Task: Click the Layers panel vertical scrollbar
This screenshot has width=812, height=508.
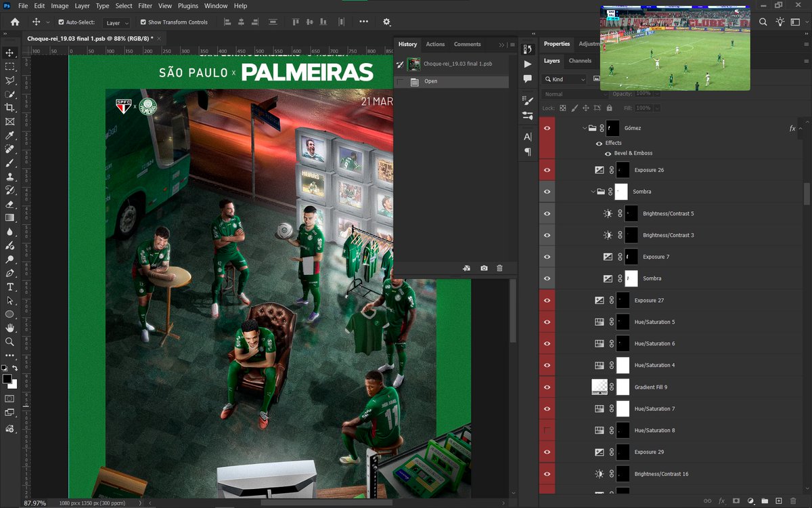Action: (x=805, y=194)
